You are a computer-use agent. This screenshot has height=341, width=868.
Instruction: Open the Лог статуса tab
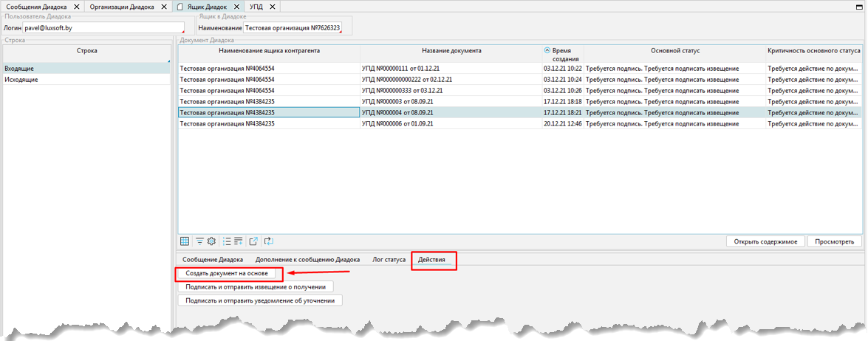(x=389, y=260)
